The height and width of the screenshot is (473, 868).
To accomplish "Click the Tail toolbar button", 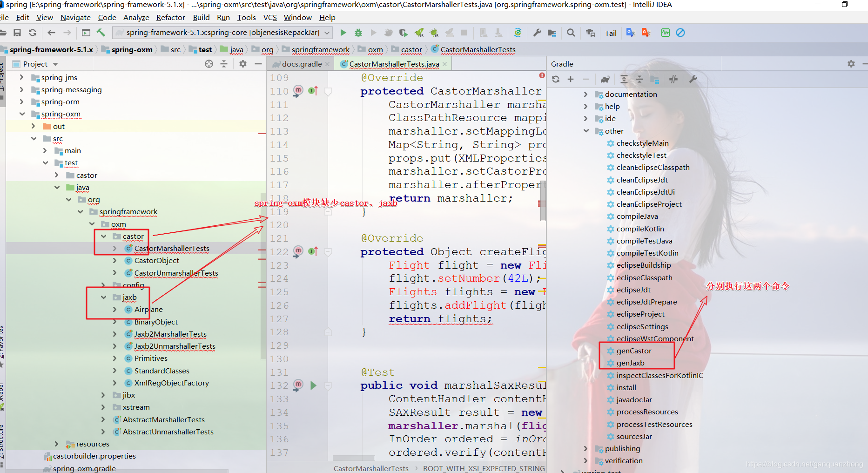I will point(611,33).
